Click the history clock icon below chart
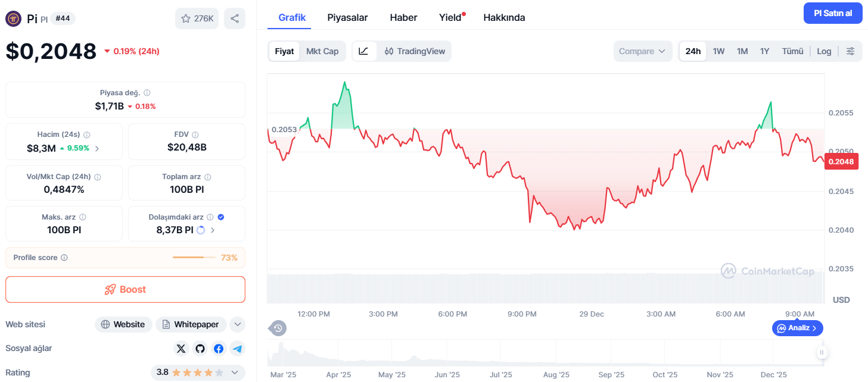Image resolution: width=868 pixels, height=382 pixels. coord(278,328)
